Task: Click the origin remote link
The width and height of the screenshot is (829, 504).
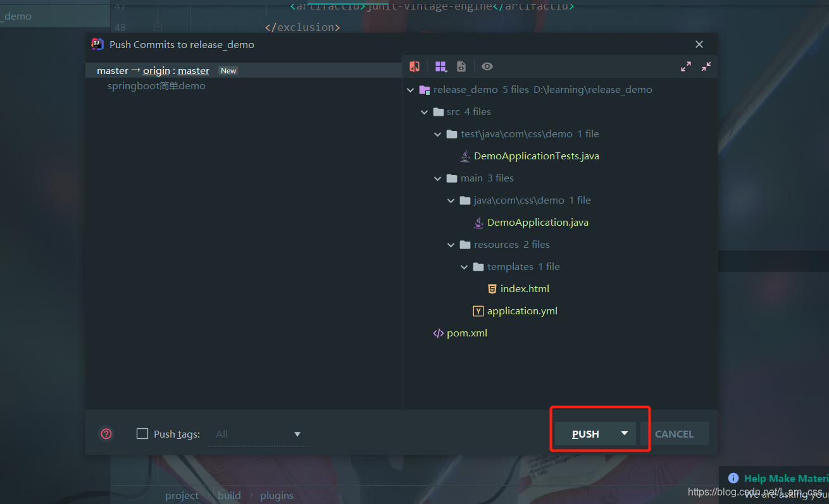Action: (x=156, y=71)
